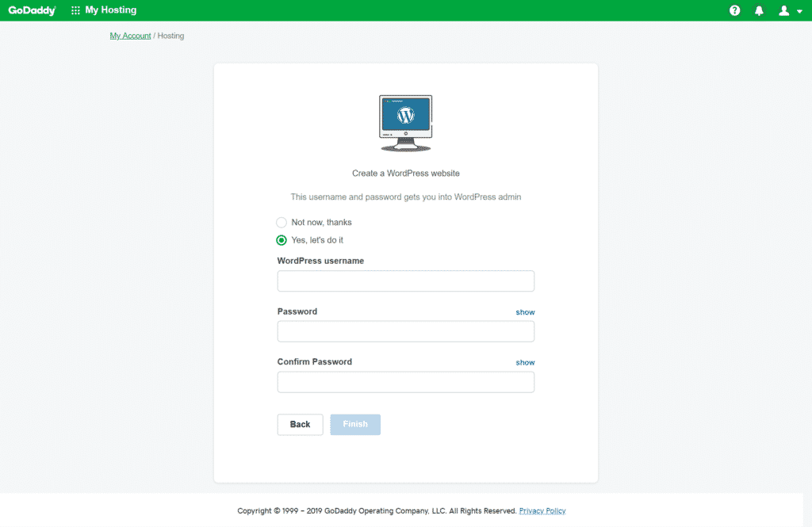
Task: Open the help question mark icon
Action: pos(734,10)
